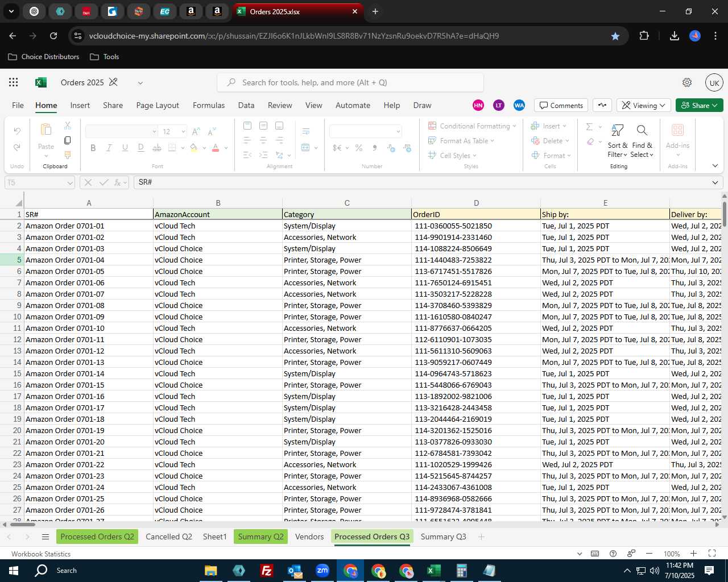Click the Search for tools box
Image resolution: width=728 pixels, height=582 pixels.
click(350, 82)
